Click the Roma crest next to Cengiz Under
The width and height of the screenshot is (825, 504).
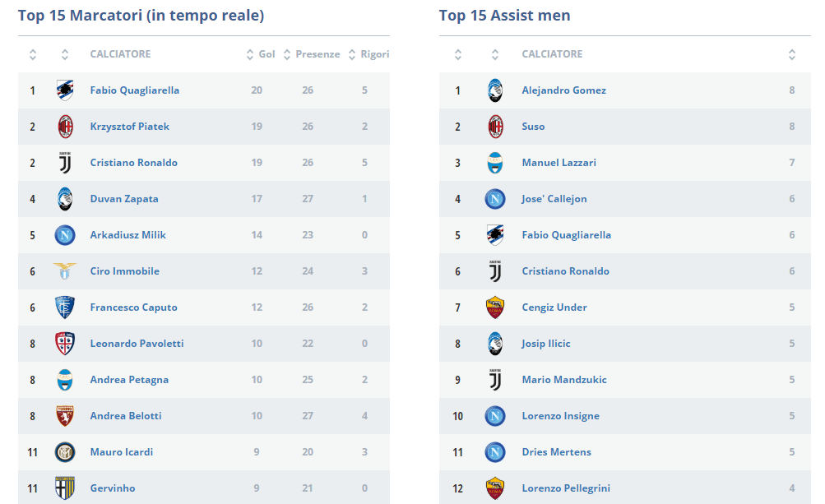pyautogui.click(x=495, y=307)
